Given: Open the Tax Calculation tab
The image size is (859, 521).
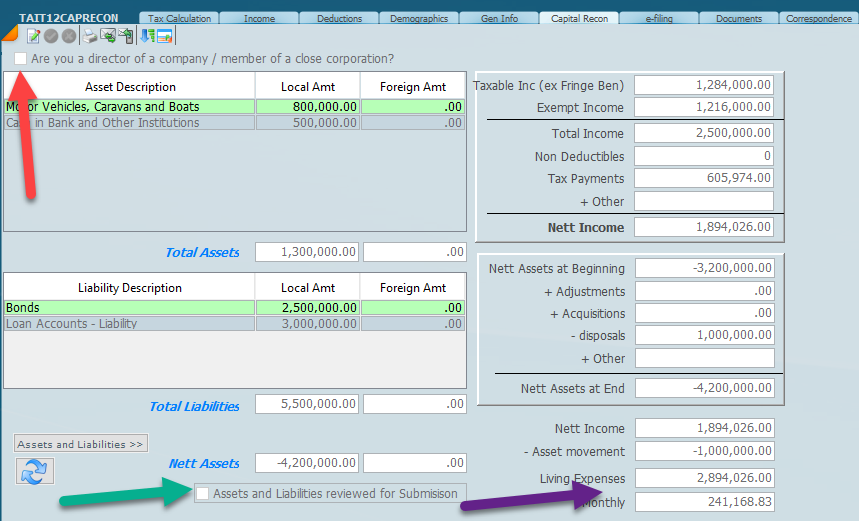Looking at the screenshot, I should (x=179, y=18).
